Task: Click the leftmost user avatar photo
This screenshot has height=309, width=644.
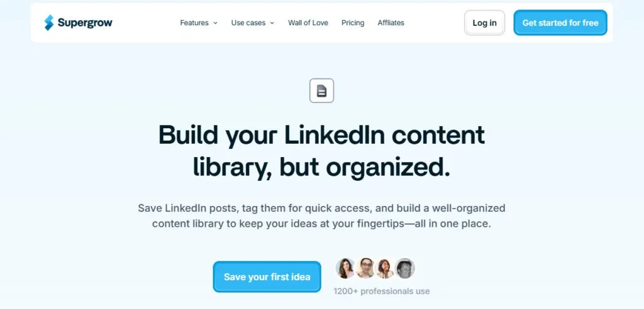Action: pyautogui.click(x=345, y=269)
